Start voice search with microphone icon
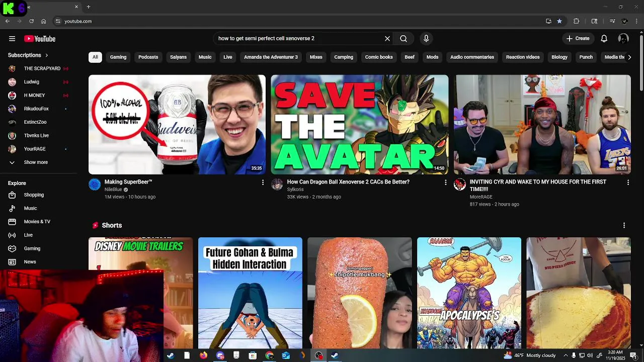 pos(426,39)
